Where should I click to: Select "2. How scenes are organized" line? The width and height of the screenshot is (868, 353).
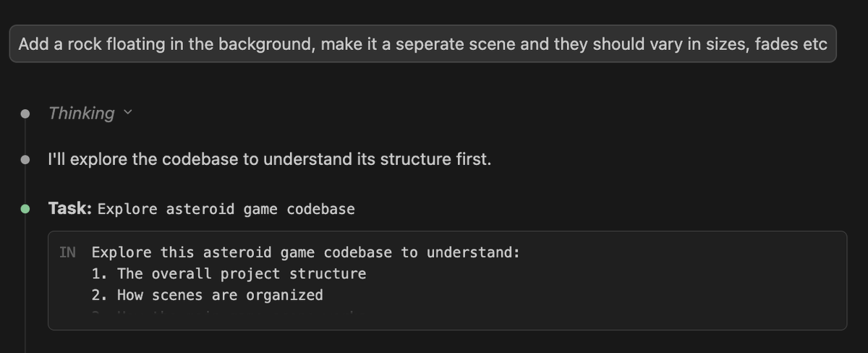(207, 294)
